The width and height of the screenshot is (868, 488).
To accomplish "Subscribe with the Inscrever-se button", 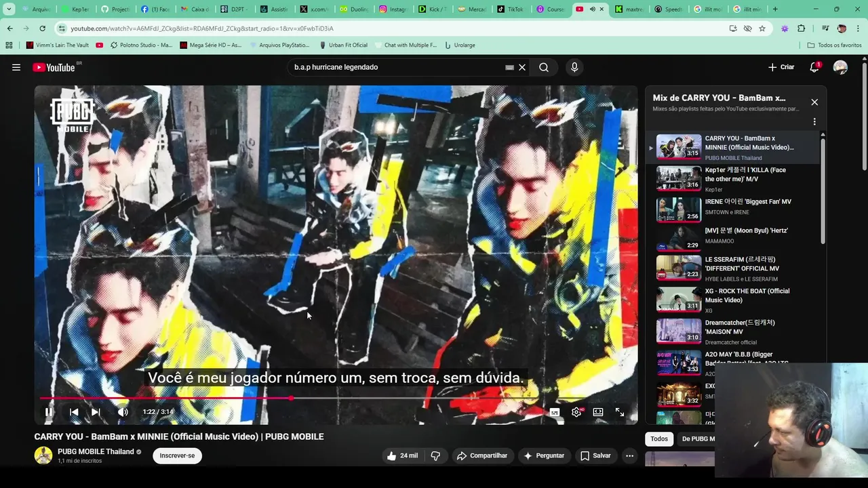I will pos(177,455).
